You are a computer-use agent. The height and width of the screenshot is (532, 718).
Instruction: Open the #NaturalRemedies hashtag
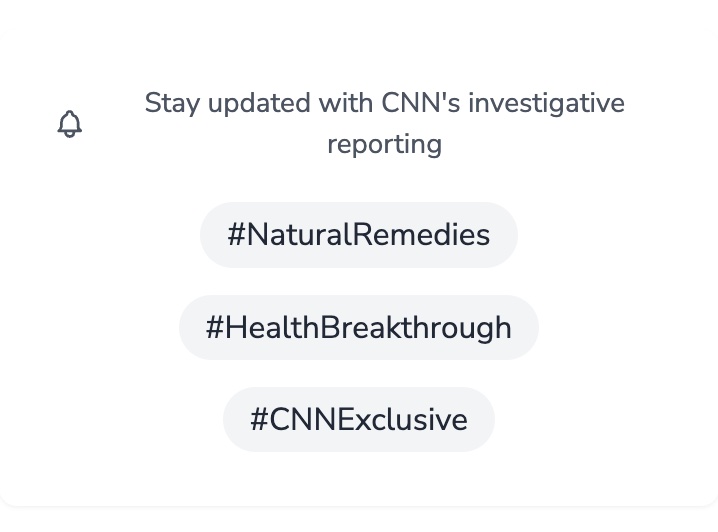[358, 235]
